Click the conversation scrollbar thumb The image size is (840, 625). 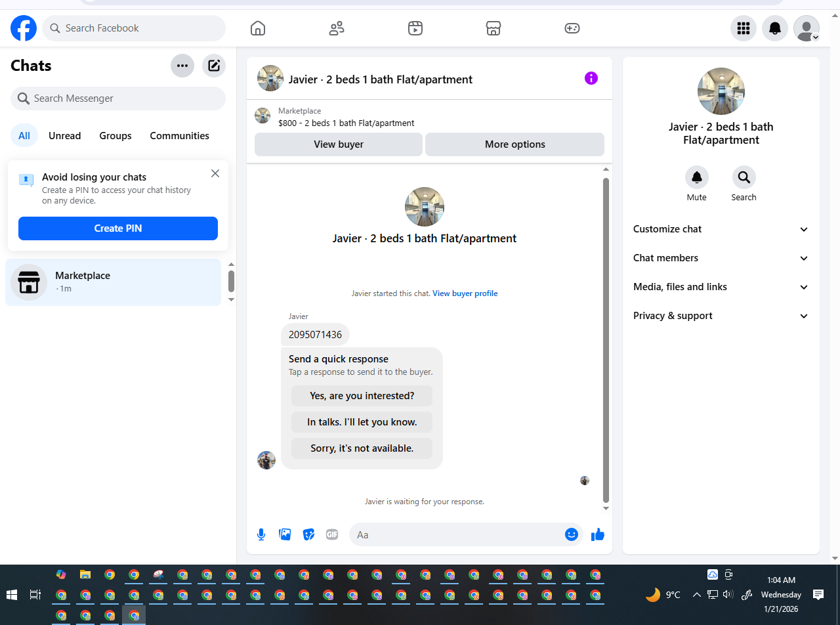click(x=606, y=339)
